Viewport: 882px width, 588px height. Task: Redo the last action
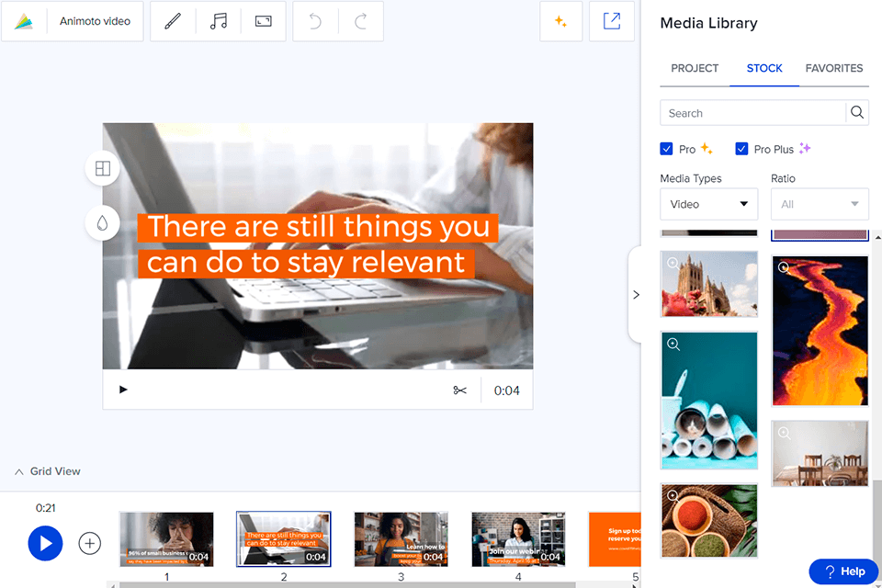[361, 21]
